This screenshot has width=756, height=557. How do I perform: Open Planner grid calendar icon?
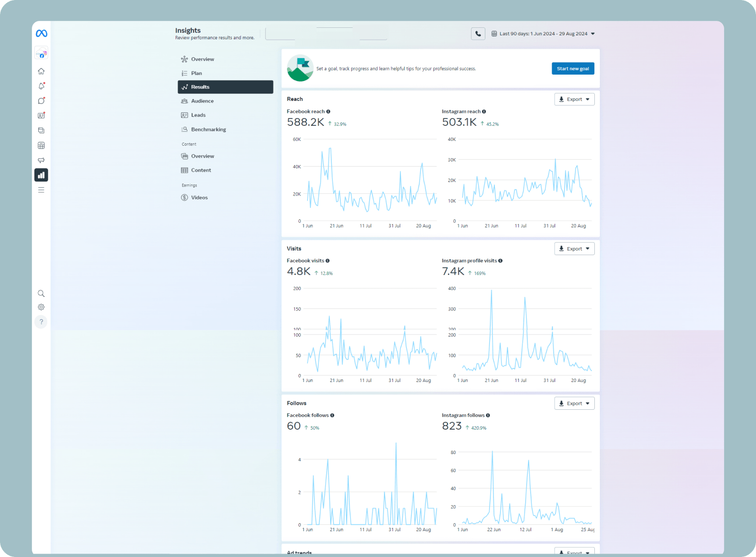pyautogui.click(x=41, y=146)
